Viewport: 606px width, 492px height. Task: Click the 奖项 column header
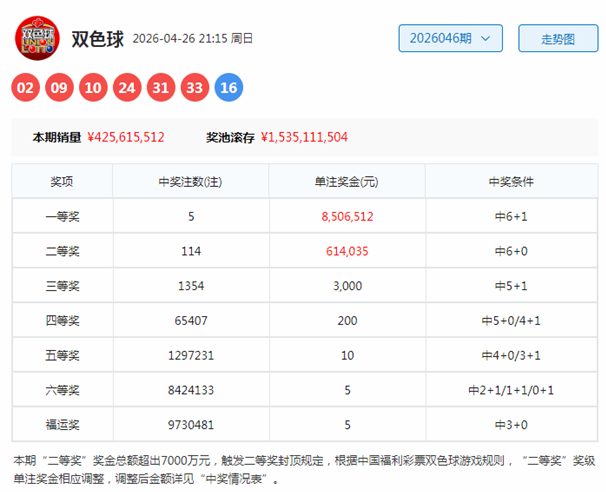tap(62, 181)
